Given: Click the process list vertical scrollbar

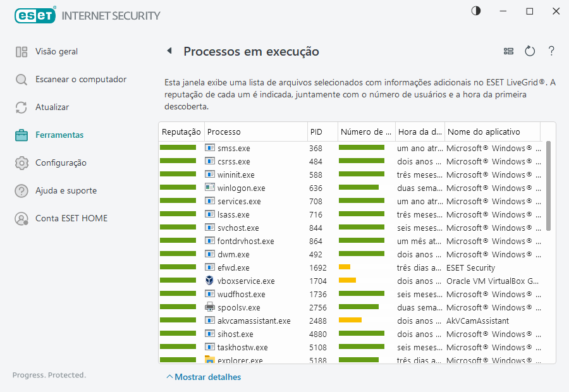Looking at the screenshot, I should 548,185.
